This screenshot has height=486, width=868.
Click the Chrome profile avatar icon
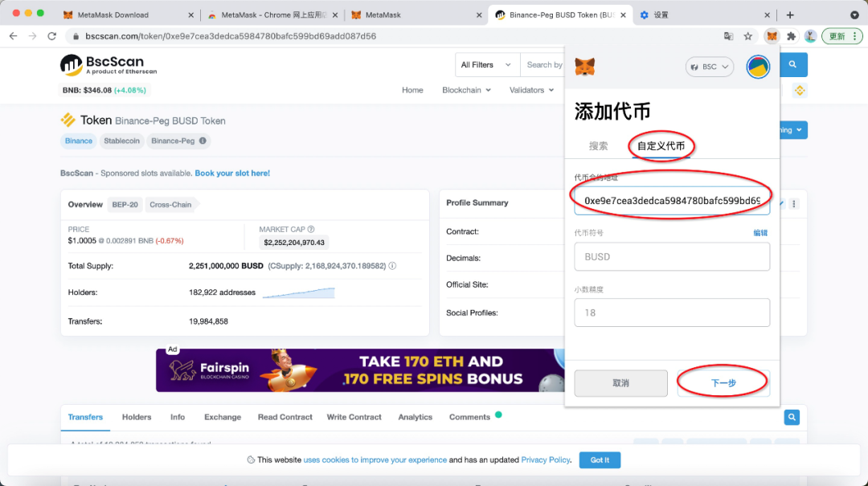pyautogui.click(x=810, y=36)
